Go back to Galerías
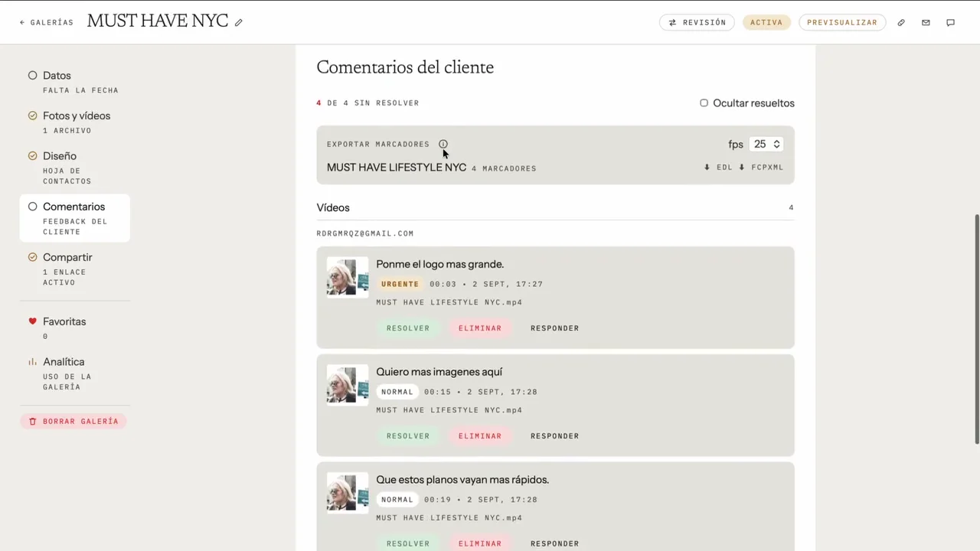Viewport: 980px width, 551px height. (47, 23)
